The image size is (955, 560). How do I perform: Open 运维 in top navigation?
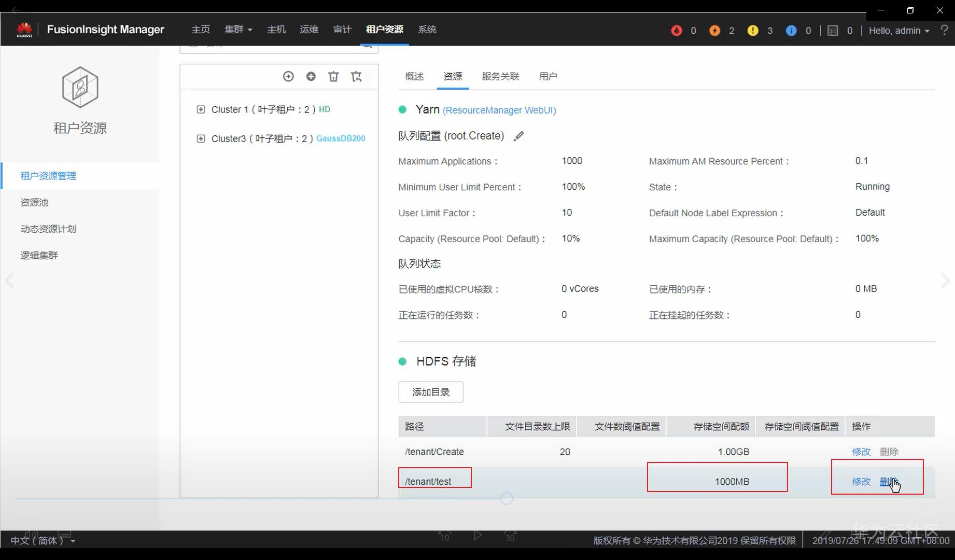pyautogui.click(x=309, y=30)
